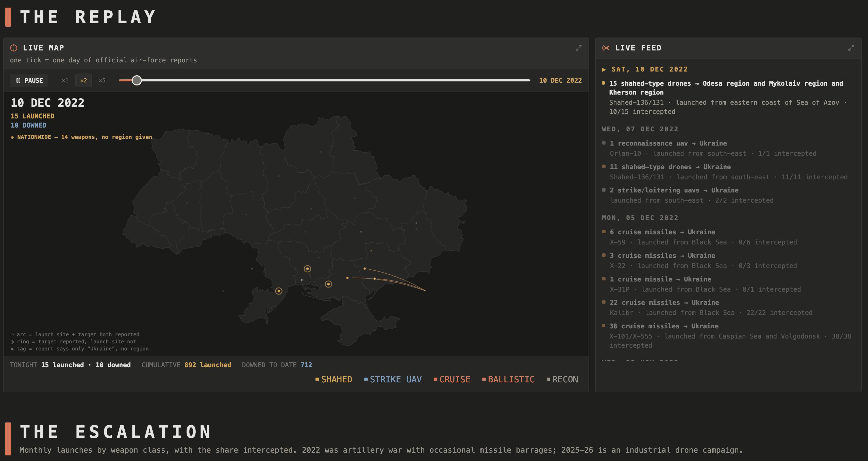Click the Shahed legend entry
The width and height of the screenshot is (868, 461).
click(333, 379)
